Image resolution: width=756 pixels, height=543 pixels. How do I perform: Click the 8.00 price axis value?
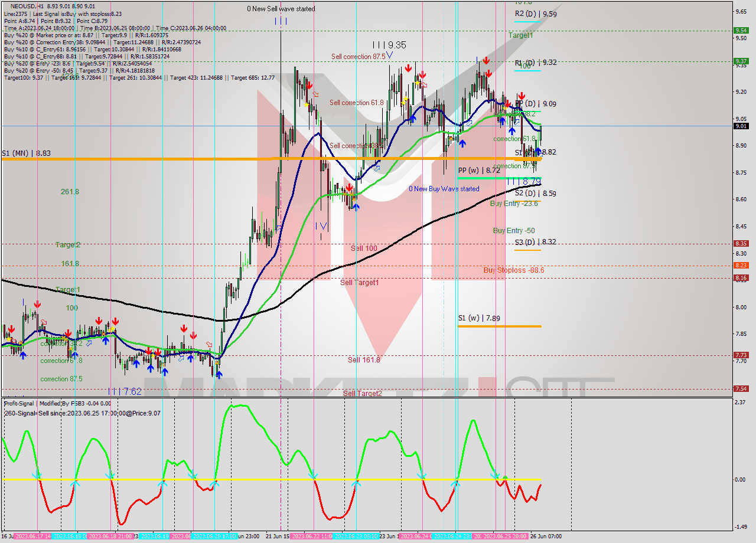[x=741, y=307]
